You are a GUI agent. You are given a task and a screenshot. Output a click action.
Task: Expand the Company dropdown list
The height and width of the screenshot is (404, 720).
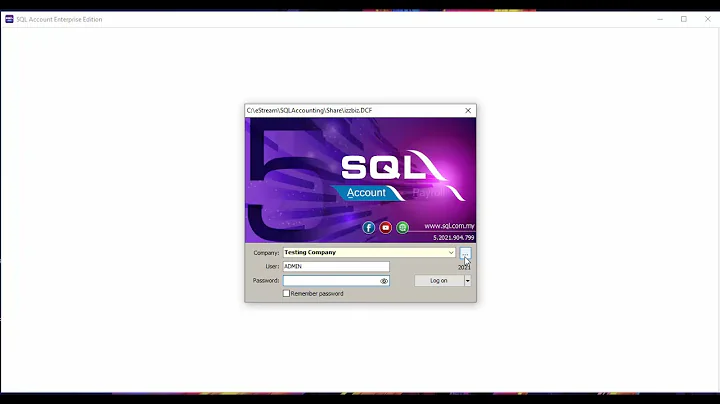point(451,252)
